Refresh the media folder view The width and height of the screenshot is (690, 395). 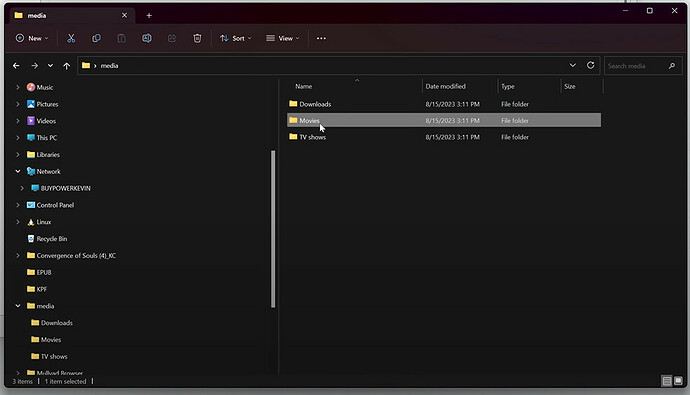(591, 66)
